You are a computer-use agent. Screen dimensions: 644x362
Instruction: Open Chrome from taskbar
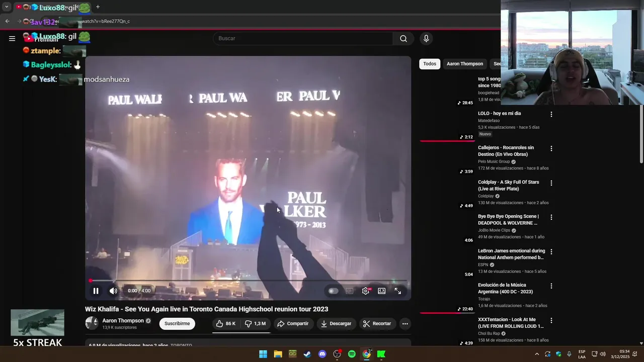point(366,354)
